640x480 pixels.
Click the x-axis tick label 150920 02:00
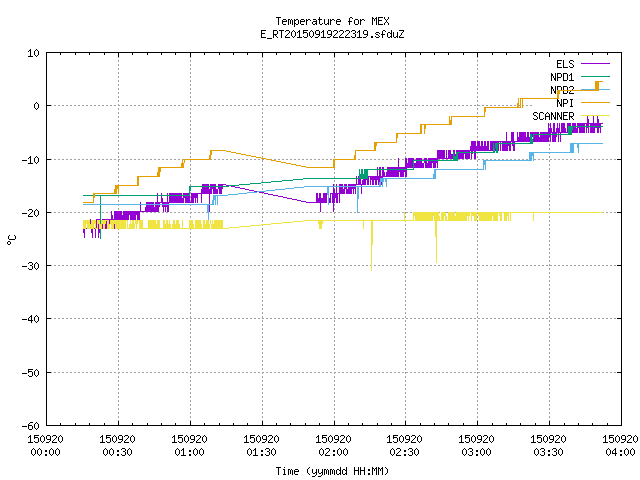pos(333,445)
